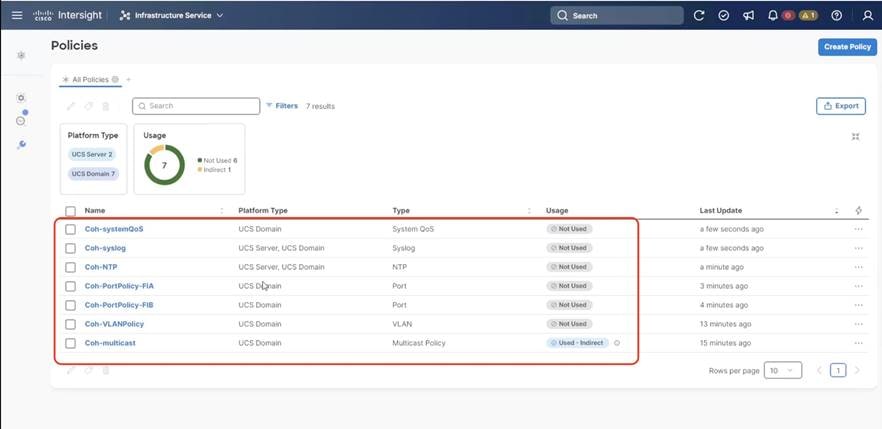882x429 pixels.
Task: Click the sidebar Analyze clock icon
Action: (21, 120)
